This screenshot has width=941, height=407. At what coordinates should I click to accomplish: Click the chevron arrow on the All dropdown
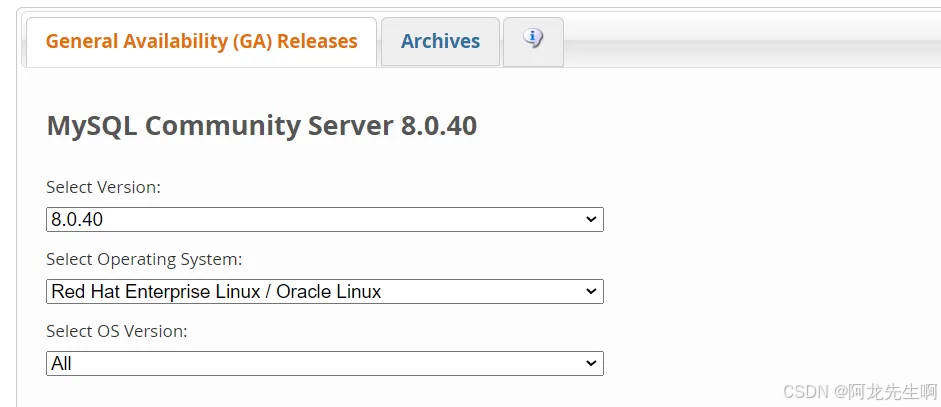coord(591,364)
